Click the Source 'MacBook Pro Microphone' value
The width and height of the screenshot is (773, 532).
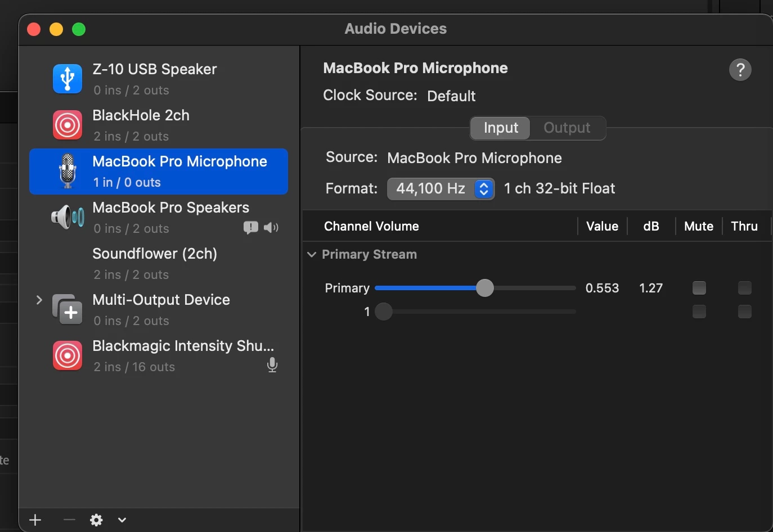(474, 158)
